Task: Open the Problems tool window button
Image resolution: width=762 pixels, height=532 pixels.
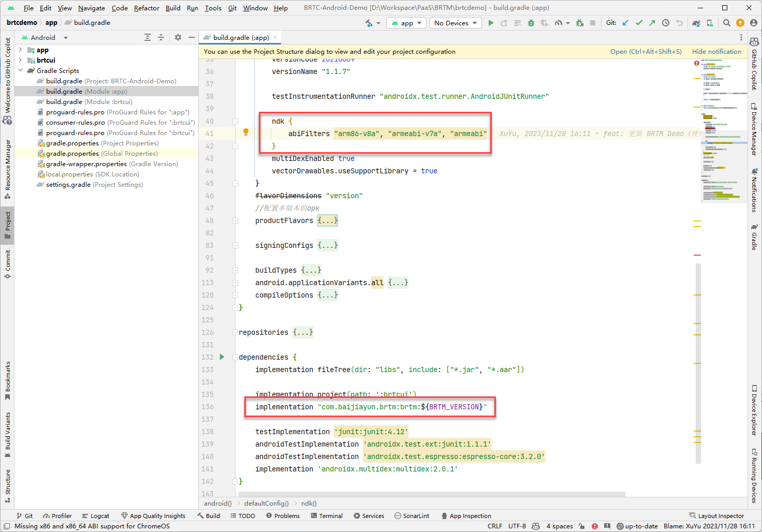Action: tap(283, 516)
